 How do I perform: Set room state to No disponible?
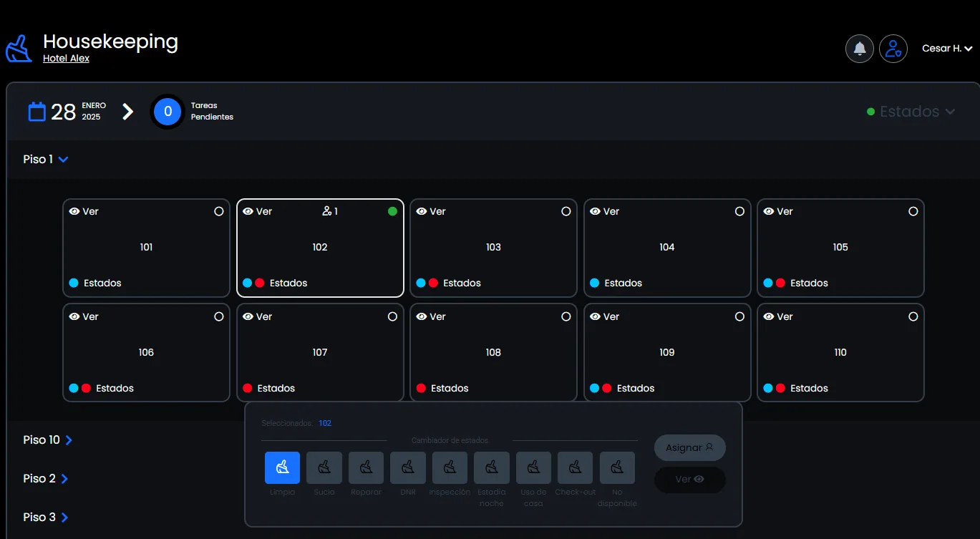pyautogui.click(x=617, y=467)
